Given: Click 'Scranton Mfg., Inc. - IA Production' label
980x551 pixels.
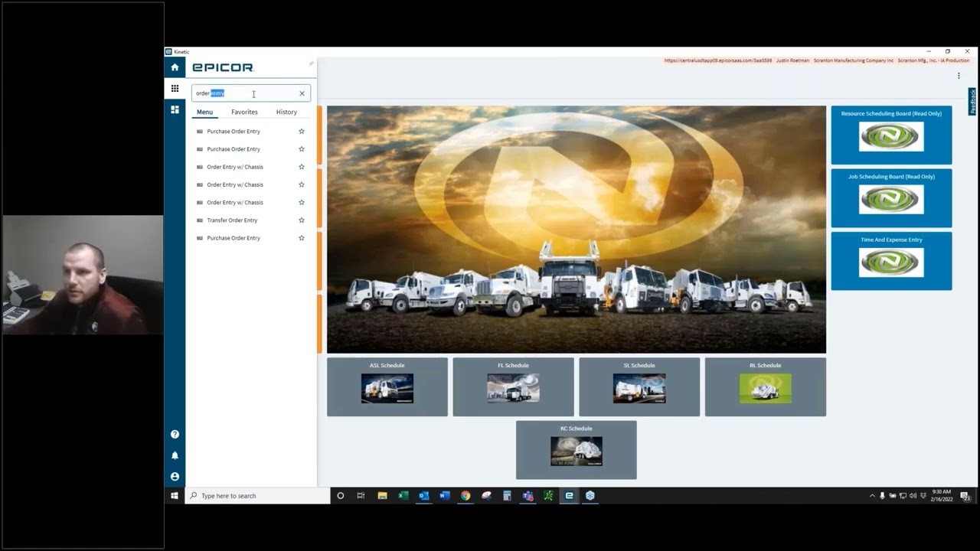Looking at the screenshot, I should pos(933,60).
